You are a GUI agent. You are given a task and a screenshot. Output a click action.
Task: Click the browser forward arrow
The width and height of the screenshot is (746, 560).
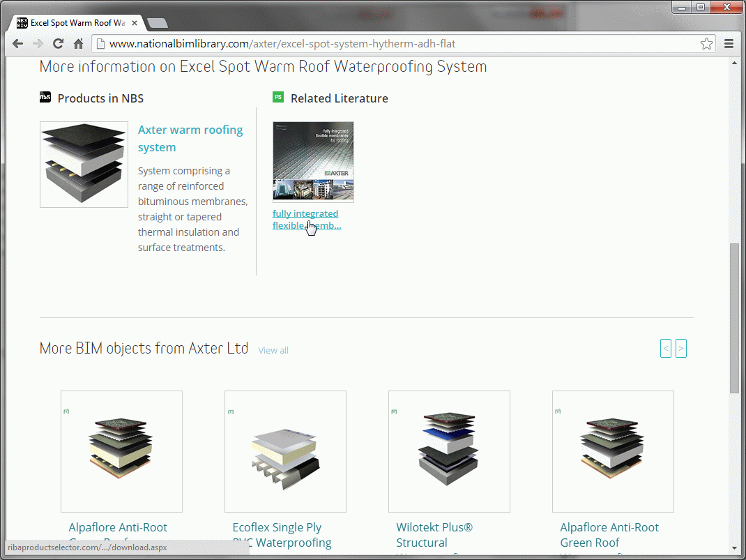click(38, 44)
